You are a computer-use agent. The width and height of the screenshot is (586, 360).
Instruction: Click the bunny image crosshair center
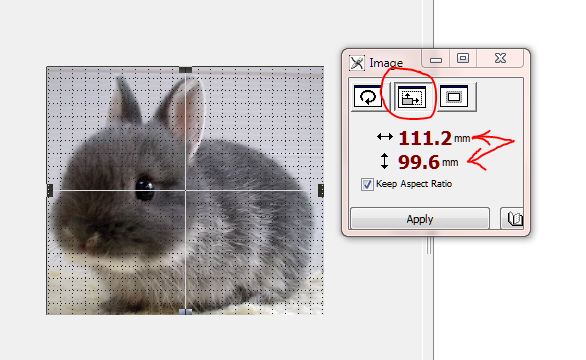(x=185, y=191)
